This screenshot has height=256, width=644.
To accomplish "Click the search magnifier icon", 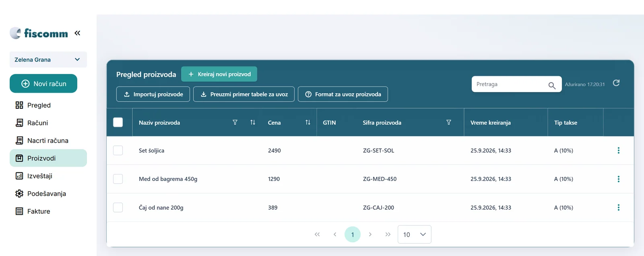I will [x=552, y=86].
